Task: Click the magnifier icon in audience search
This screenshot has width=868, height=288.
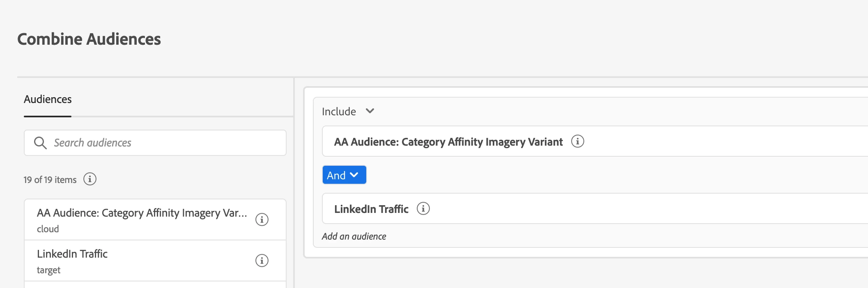Action: (40, 143)
